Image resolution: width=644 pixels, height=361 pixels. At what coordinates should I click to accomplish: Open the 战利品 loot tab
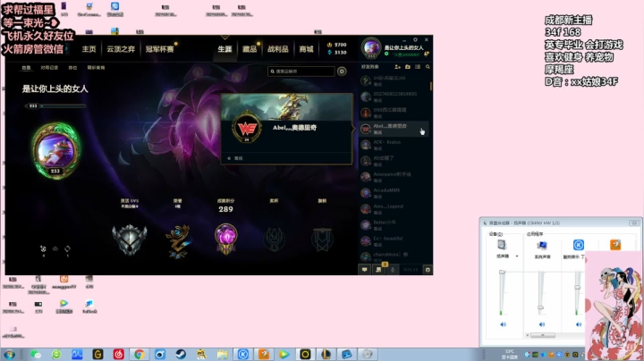point(277,49)
